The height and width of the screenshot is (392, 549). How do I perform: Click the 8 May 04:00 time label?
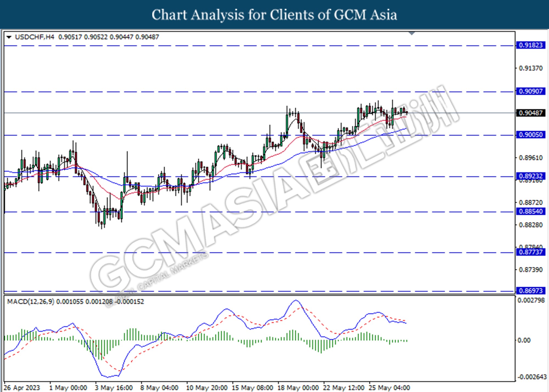click(159, 388)
